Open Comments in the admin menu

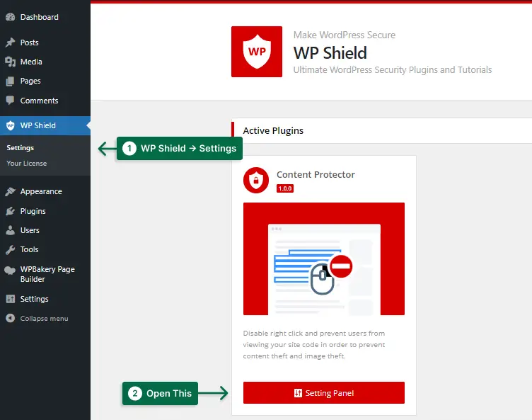tap(45, 101)
